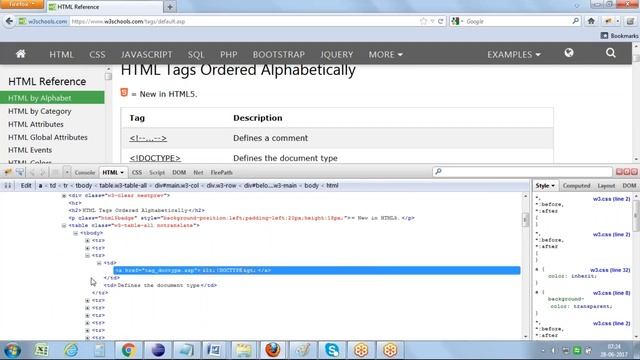Collapse the td node containing the anchor
640x360 pixels.
pyautogui.click(x=99, y=263)
